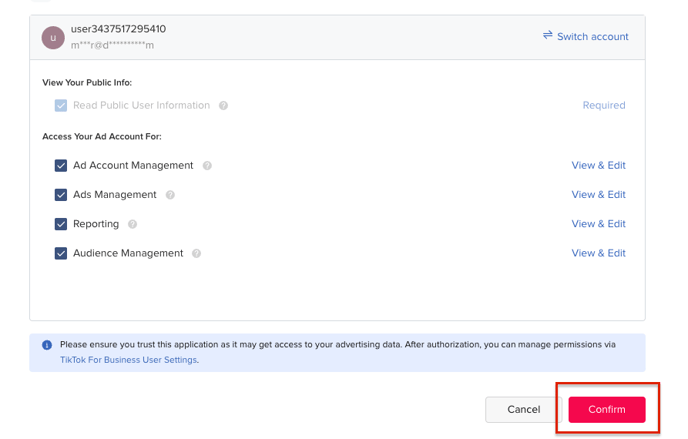Confirm the authorization with Confirm button
The width and height of the screenshot is (688, 439).
pyautogui.click(x=607, y=410)
